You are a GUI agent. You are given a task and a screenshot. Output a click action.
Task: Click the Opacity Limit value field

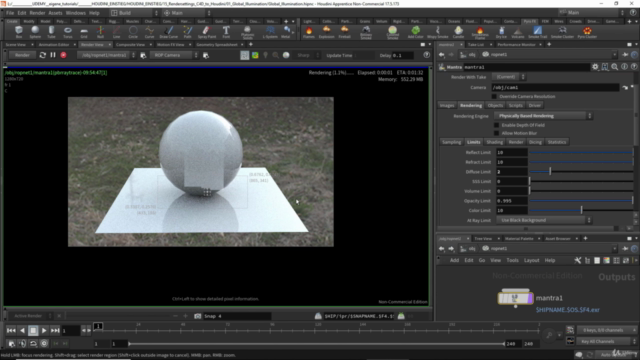pos(511,201)
